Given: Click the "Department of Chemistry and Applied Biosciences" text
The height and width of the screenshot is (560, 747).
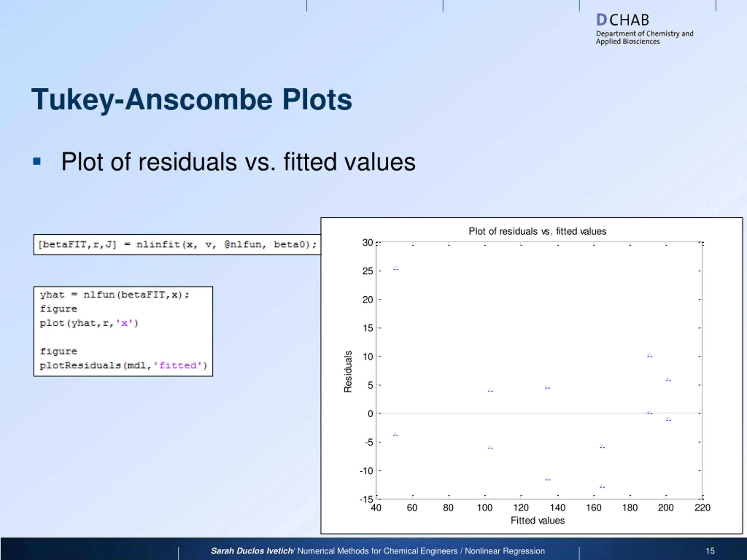Looking at the screenshot, I should pos(644,37).
